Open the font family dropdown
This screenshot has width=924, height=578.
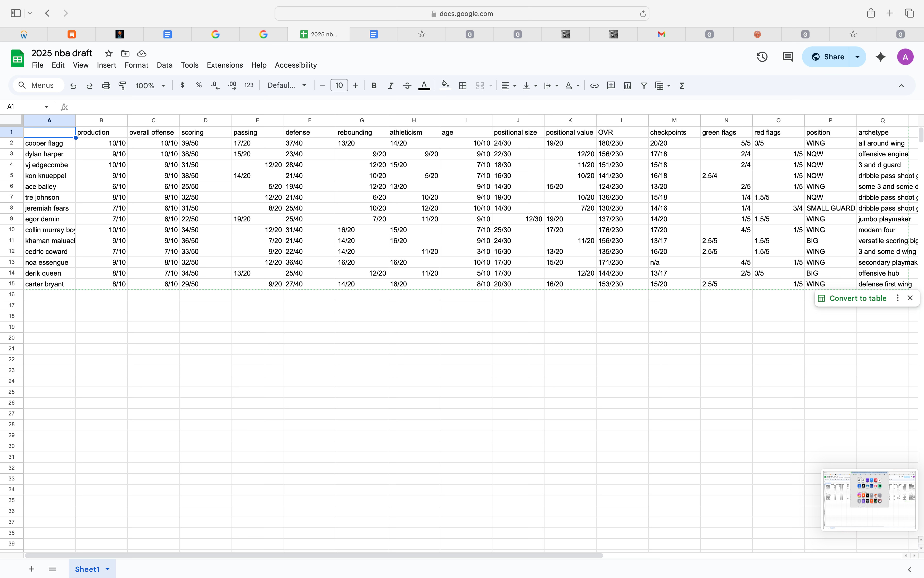pos(287,85)
